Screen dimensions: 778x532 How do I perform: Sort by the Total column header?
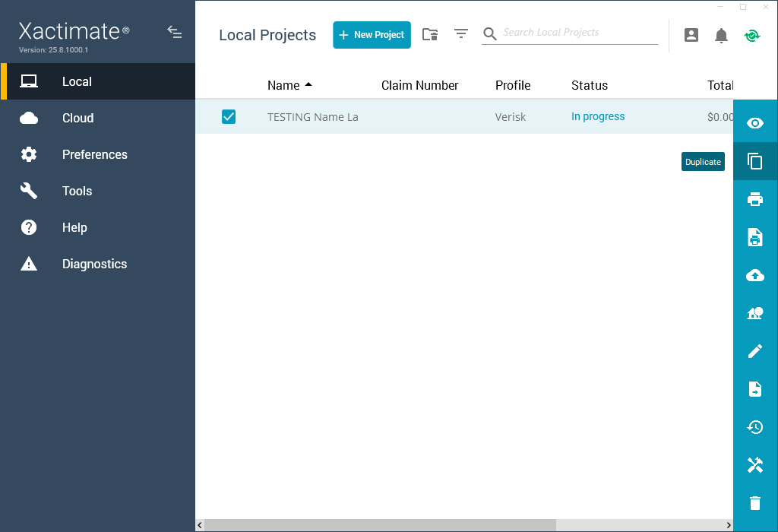coord(720,85)
